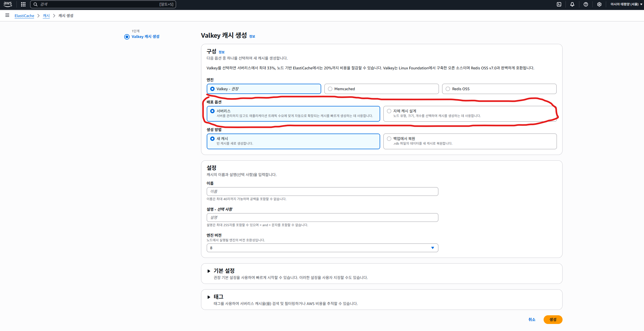Expand the 기본 설정 section
644x331 pixels.
209,271
